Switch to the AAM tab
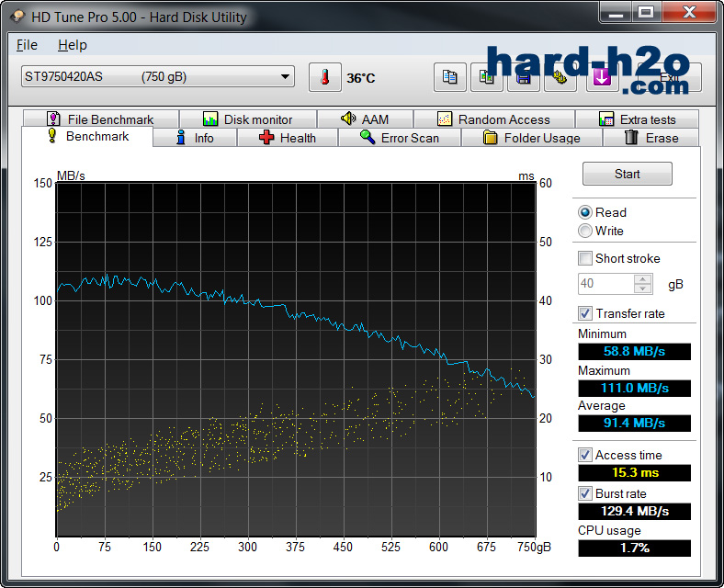This screenshot has height=588, width=724. point(365,119)
